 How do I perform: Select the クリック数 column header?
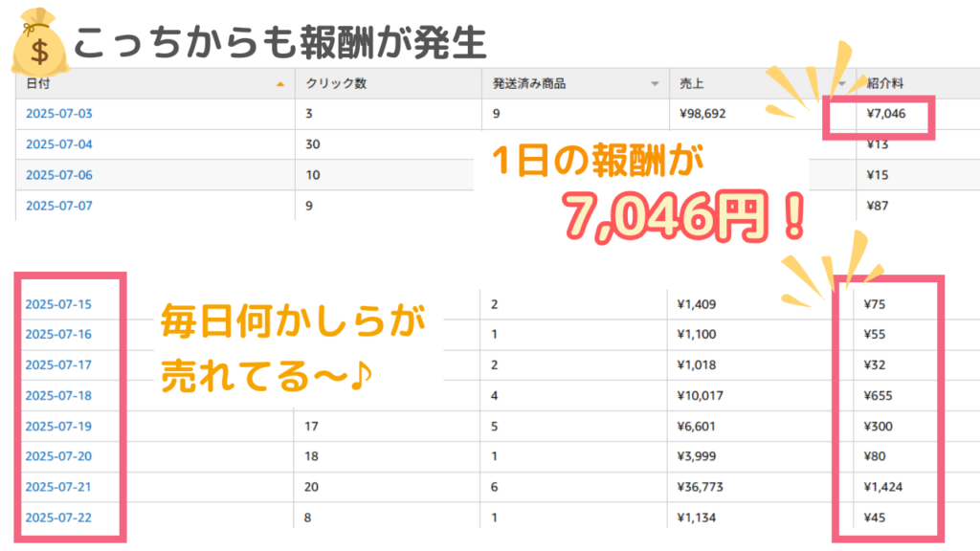(x=335, y=83)
